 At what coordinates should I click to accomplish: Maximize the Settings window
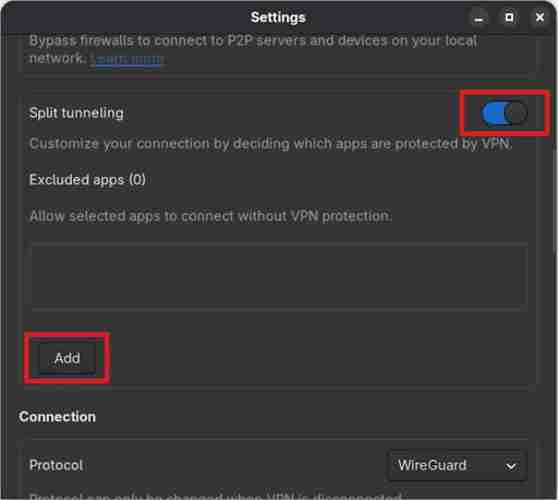click(x=509, y=17)
